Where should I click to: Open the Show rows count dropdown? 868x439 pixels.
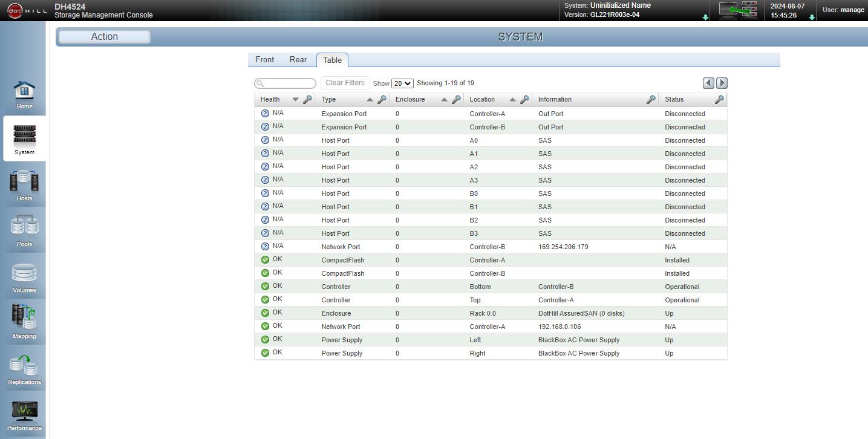pyautogui.click(x=402, y=83)
